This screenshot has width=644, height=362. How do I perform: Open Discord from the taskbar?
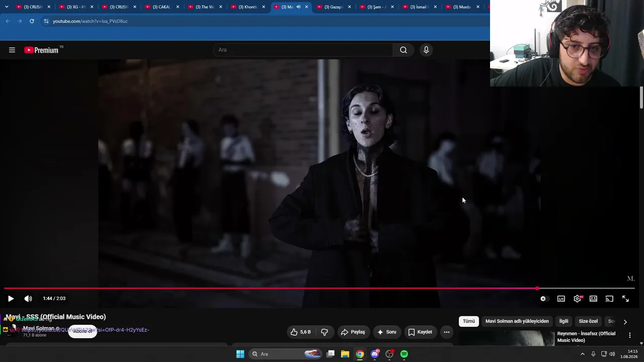[x=375, y=354]
